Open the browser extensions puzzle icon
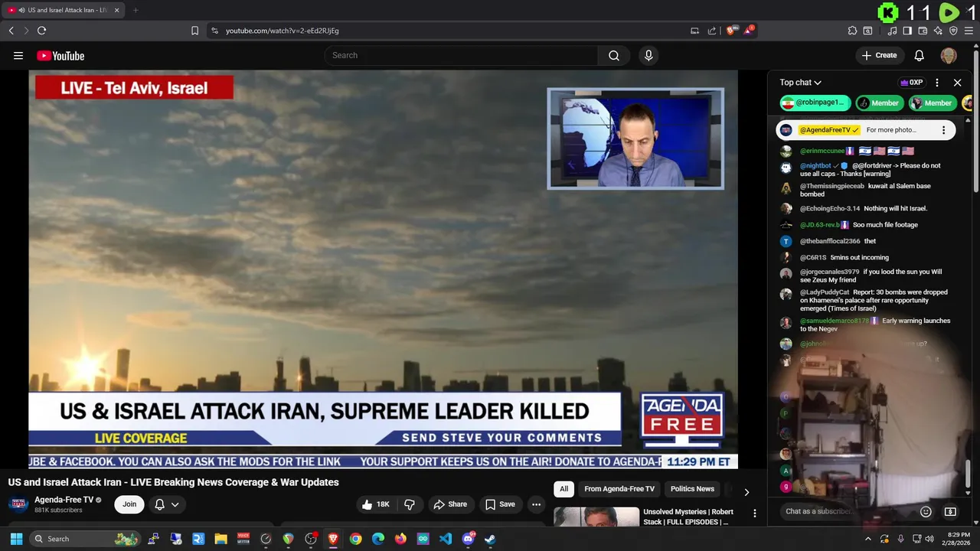The image size is (980, 551). point(852,31)
